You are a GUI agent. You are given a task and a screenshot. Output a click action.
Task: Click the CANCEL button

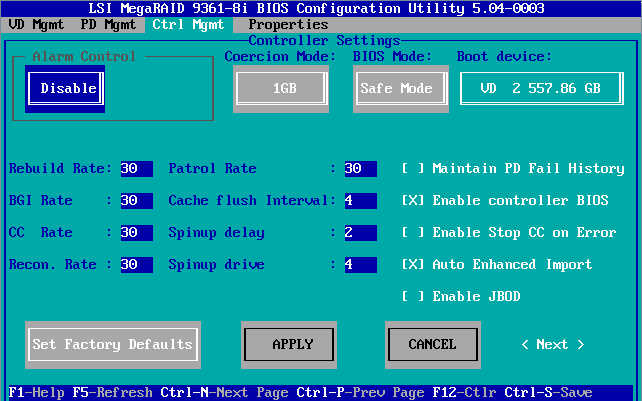[433, 345]
